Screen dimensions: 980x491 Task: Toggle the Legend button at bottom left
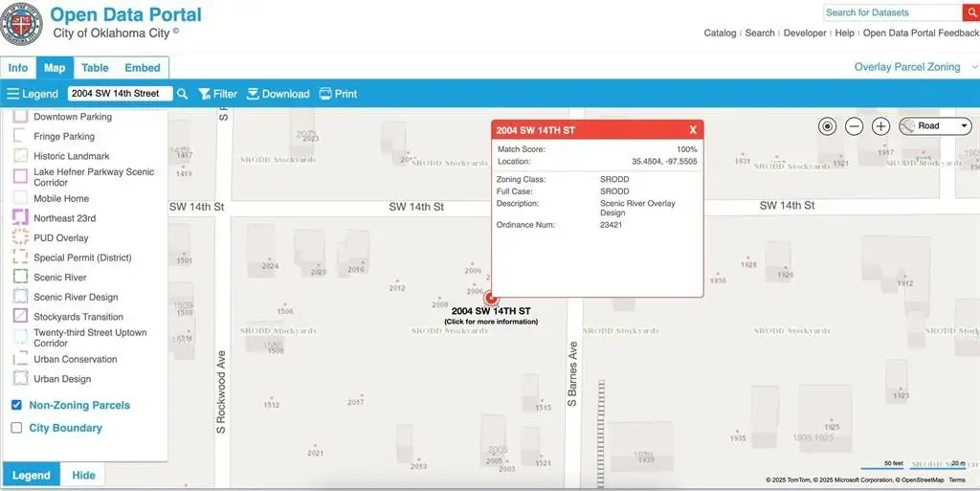[x=31, y=475]
